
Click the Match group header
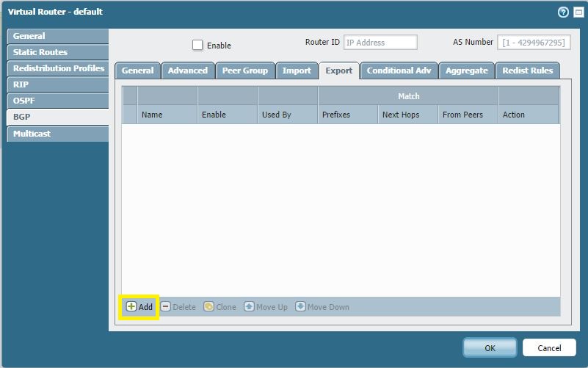[x=408, y=96]
